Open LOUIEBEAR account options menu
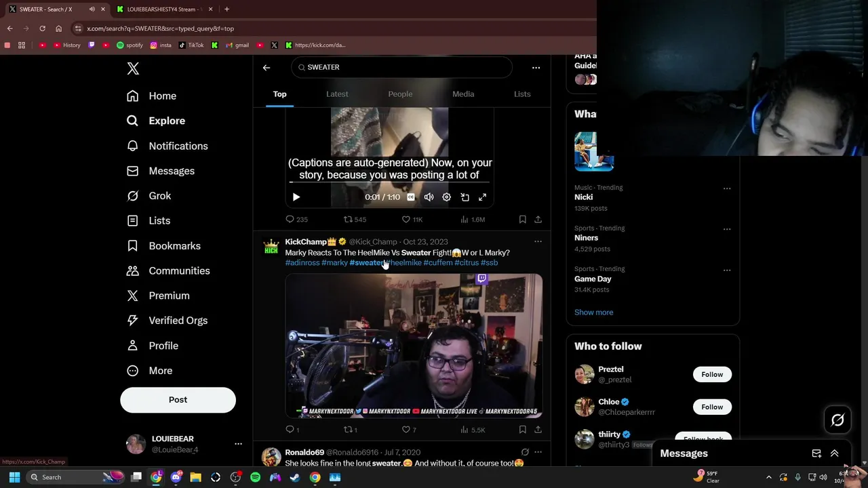The height and width of the screenshot is (488, 868). [238, 444]
